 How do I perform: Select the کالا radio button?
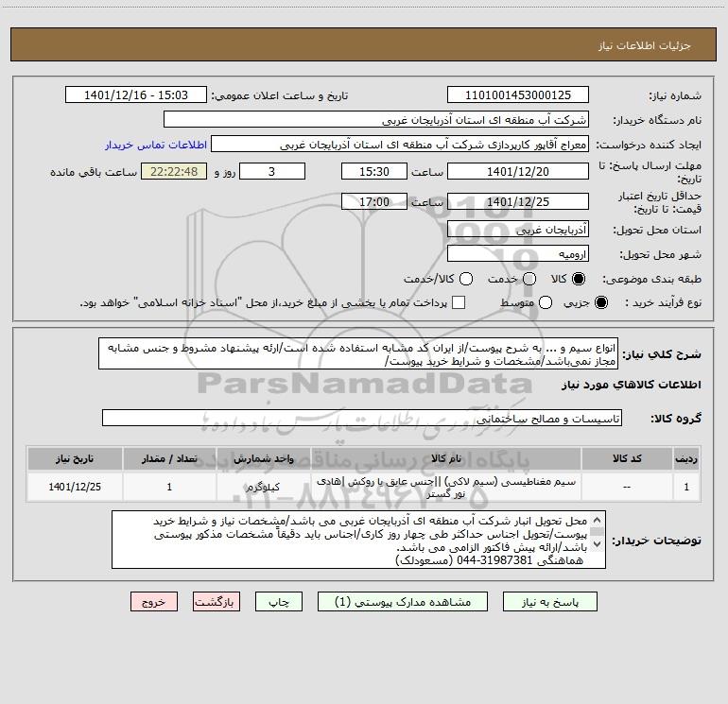pos(579,279)
